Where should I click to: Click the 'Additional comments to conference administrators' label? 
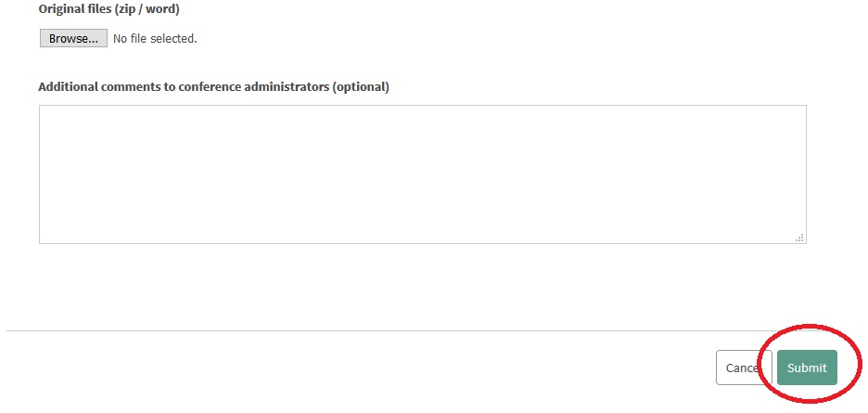213,87
